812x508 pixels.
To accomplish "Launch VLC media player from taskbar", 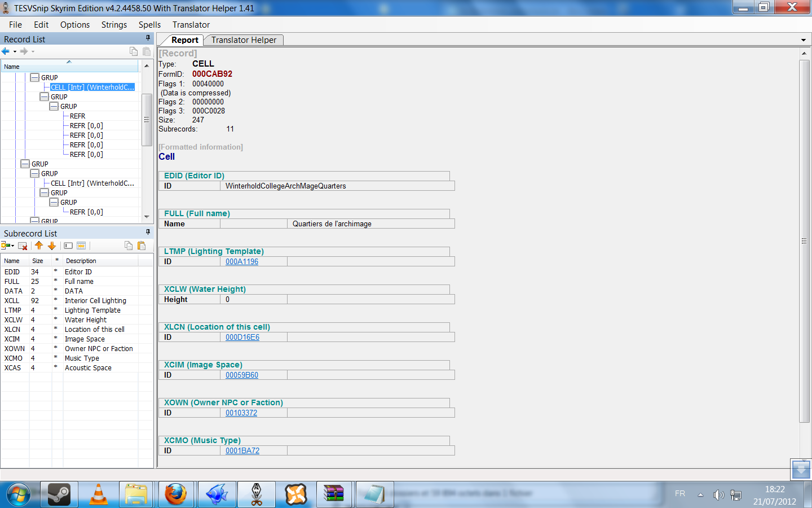I will (99, 494).
